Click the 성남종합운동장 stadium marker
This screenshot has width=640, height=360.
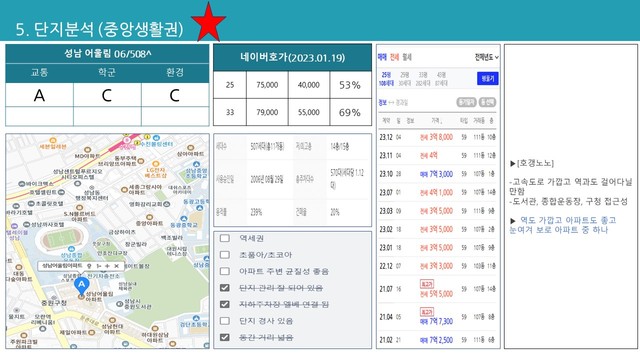tap(71, 249)
